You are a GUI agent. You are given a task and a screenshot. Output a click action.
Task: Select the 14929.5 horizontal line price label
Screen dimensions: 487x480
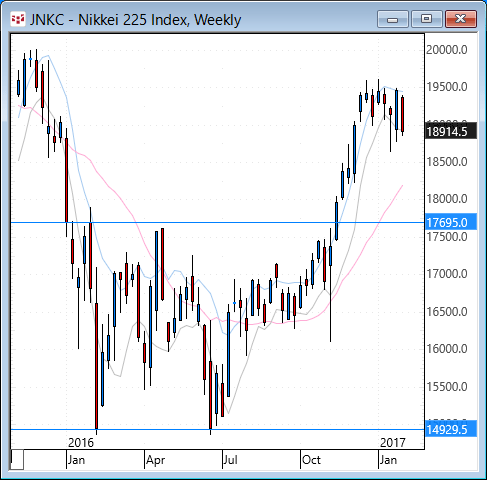tap(451, 429)
